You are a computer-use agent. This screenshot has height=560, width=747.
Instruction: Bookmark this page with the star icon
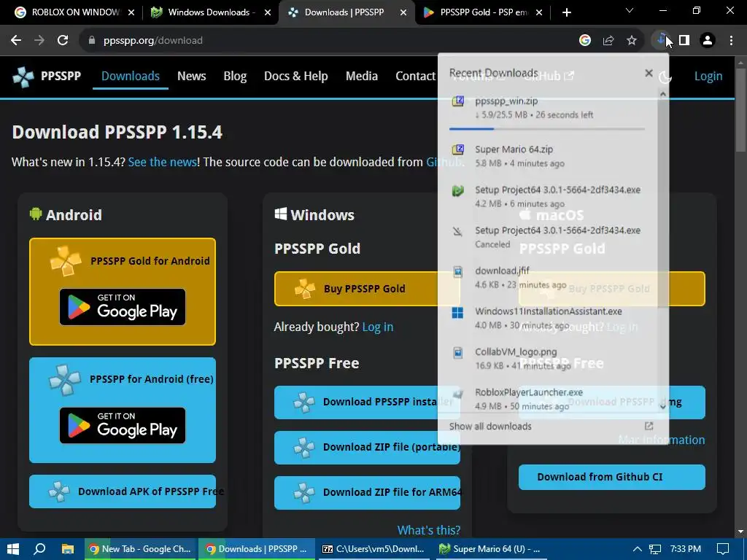[632, 41]
